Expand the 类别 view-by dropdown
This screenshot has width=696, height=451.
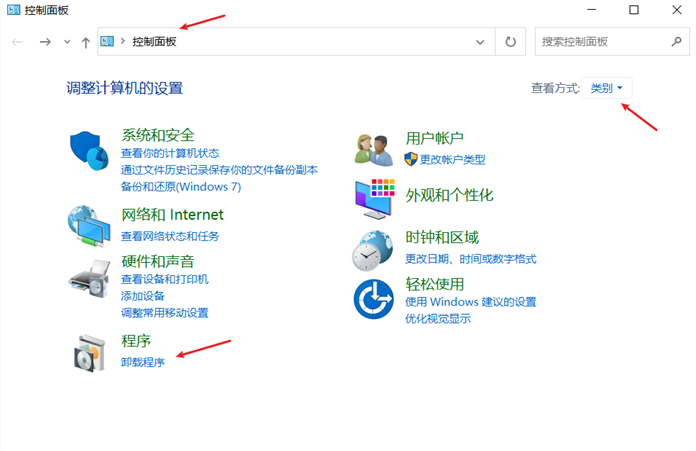point(606,88)
